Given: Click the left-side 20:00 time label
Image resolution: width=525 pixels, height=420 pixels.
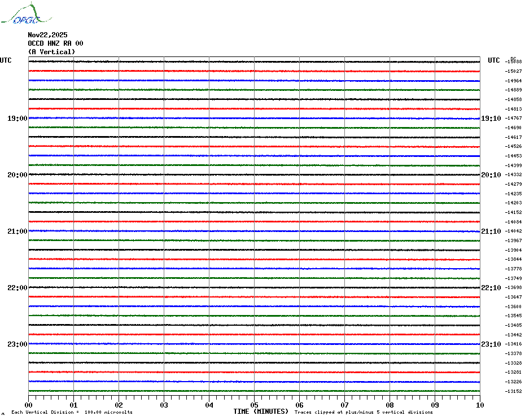Looking at the screenshot, I should 17,175.
